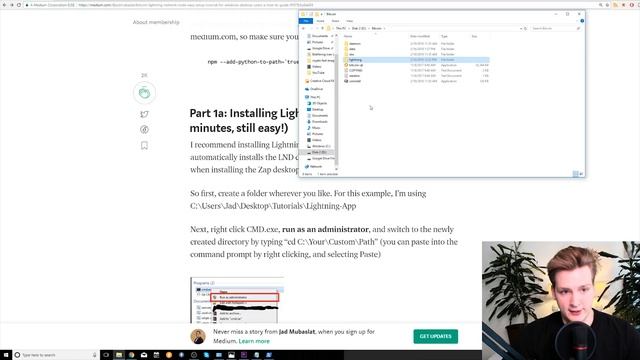Switch Explorer to large icons view

pyautogui.click(x=581, y=174)
